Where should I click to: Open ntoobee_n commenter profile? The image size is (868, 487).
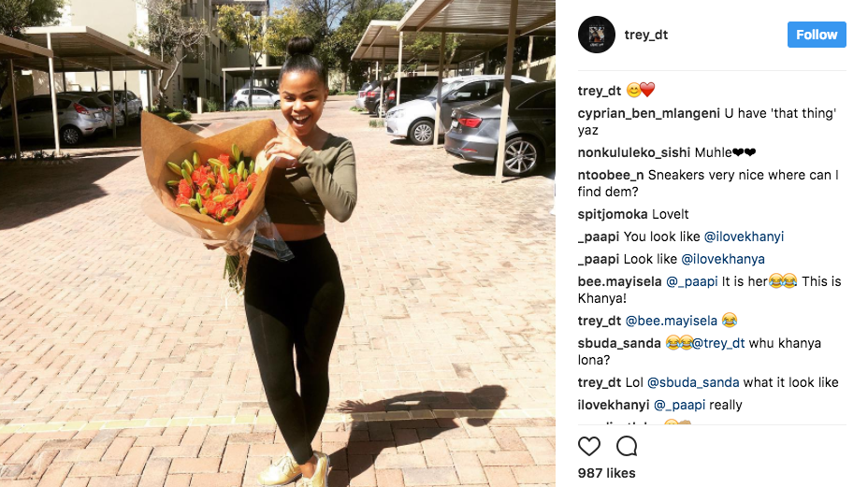point(611,176)
